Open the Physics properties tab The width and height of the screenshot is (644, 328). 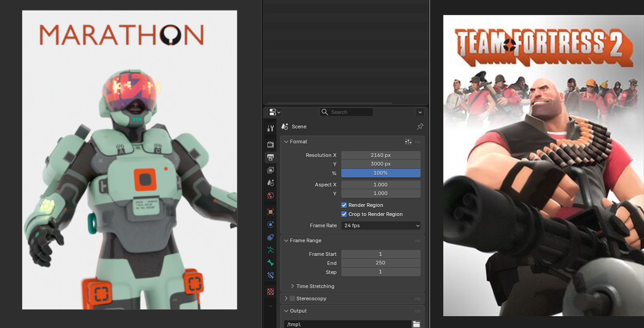click(271, 225)
